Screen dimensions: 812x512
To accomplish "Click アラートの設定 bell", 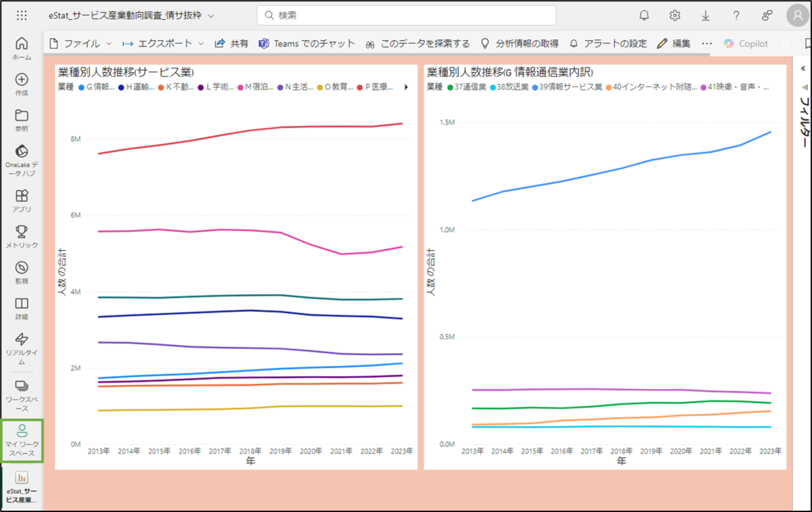I will (608, 43).
